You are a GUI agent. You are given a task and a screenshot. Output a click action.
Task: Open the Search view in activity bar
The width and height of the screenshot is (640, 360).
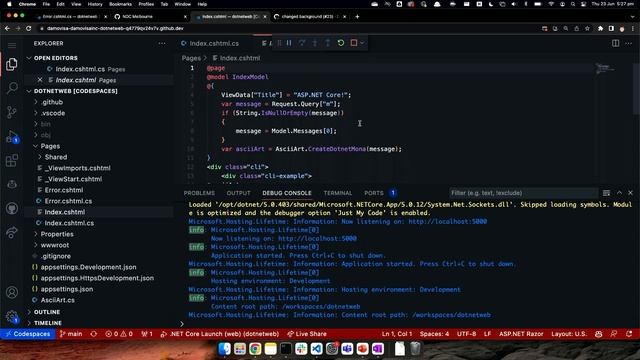point(12,88)
